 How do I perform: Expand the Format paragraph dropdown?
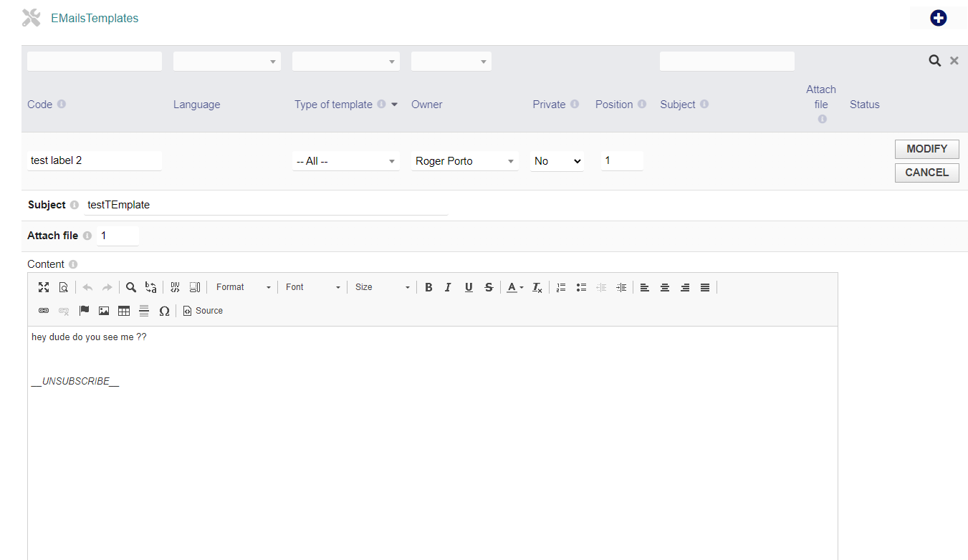point(244,287)
